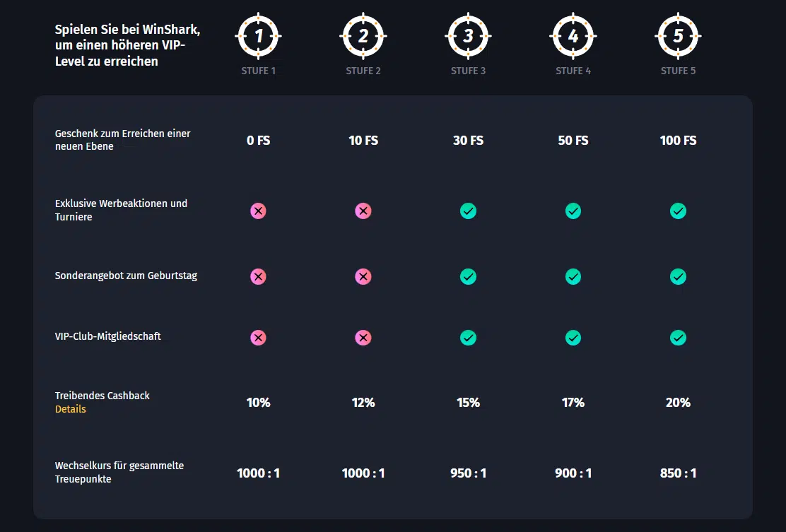Image resolution: width=786 pixels, height=532 pixels.
Task: Click Stufe 2 cross icon for Sonderangebot zum Geburtstag
Action: pos(363,276)
